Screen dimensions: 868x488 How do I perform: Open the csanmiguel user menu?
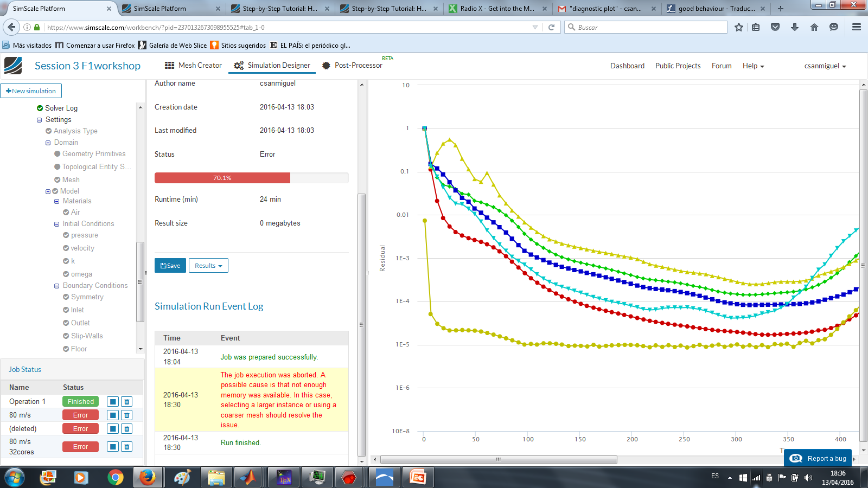tap(825, 66)
